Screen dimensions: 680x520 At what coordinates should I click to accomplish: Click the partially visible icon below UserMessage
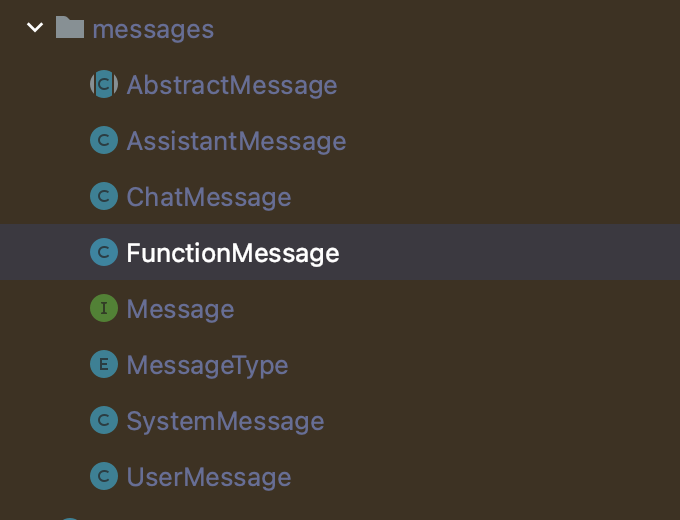tap(70, 517)
